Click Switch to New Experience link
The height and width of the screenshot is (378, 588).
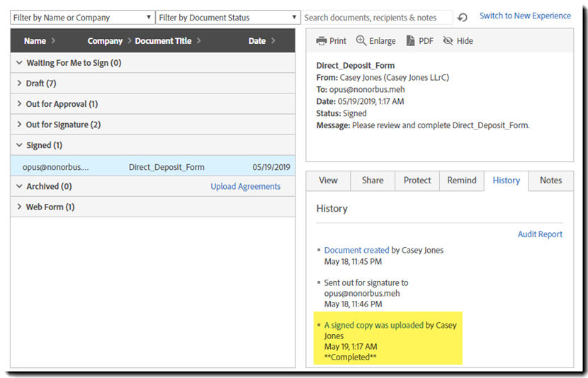[525, 16]
